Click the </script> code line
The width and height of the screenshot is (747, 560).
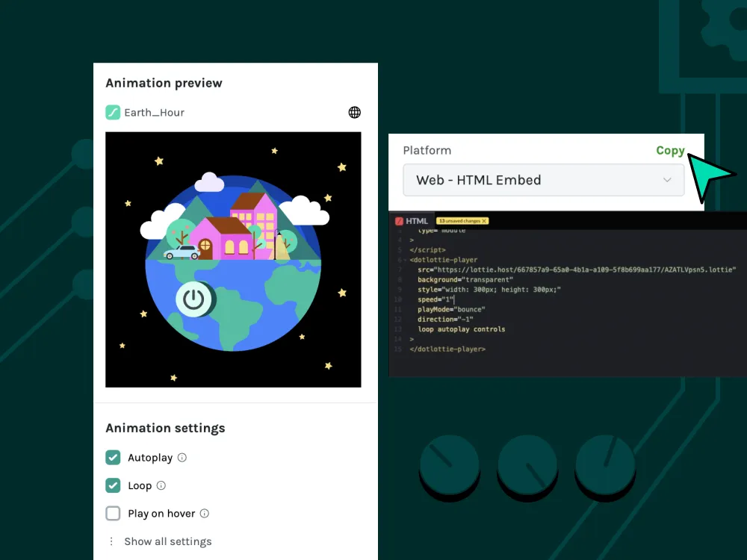tap(428, 250)
